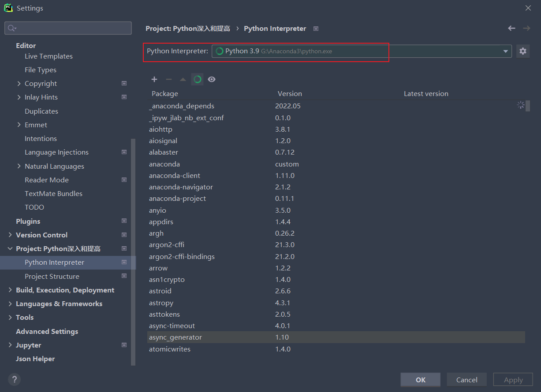Image resolution: width=541 pixels, height=392 pixels.
Task: Expand the Jupyter section
Action: click(x=10, y=345)
